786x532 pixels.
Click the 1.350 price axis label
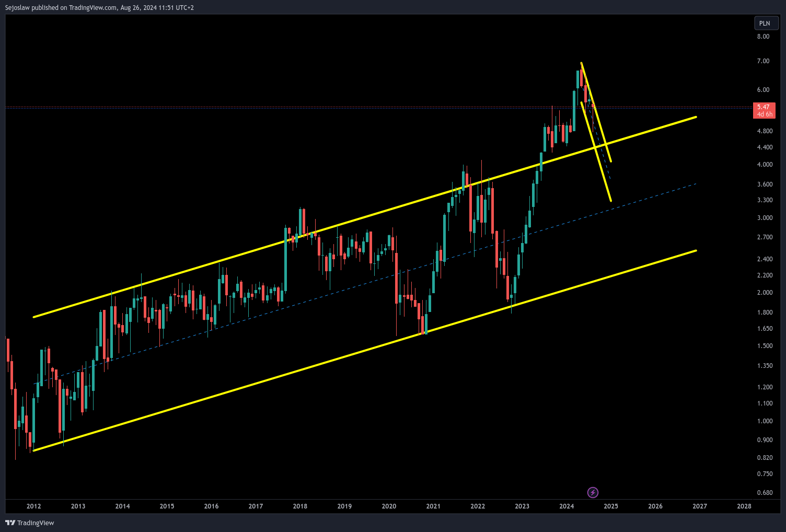coord(765,366)
